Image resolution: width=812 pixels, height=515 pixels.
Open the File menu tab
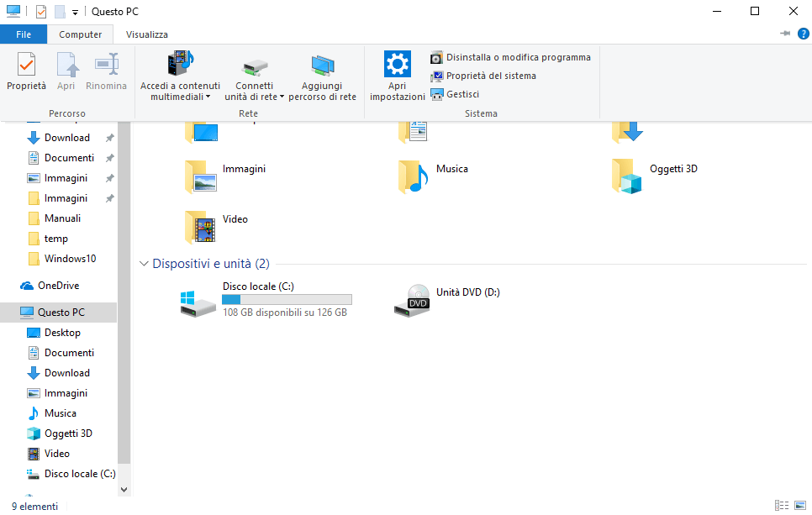24,34
